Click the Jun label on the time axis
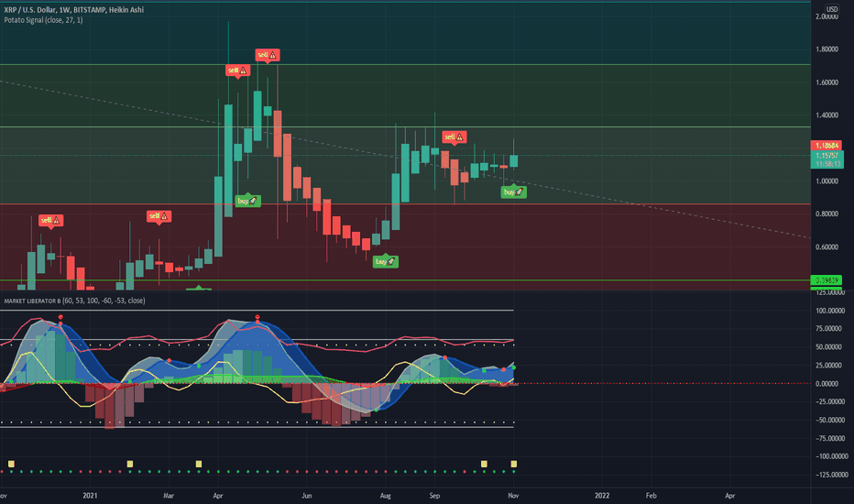Image resolution: width=854 pixels, height=504 pixels. (307, 496)
